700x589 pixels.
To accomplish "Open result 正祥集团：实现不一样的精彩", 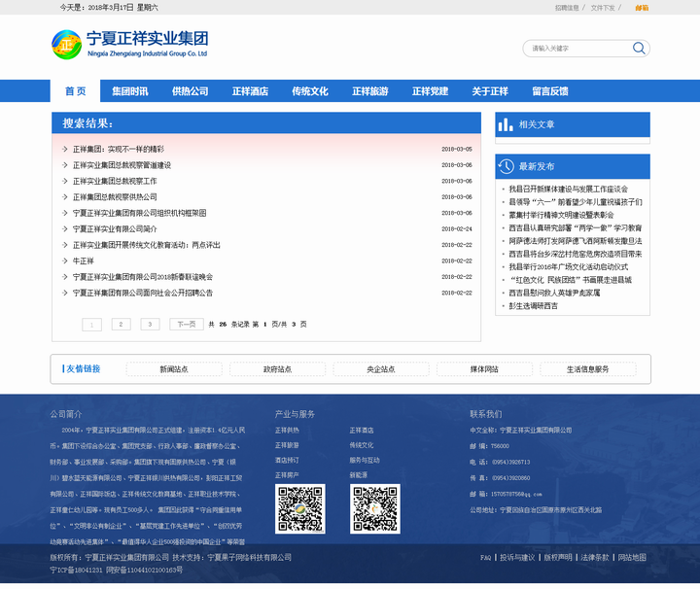I will [119, 149].
